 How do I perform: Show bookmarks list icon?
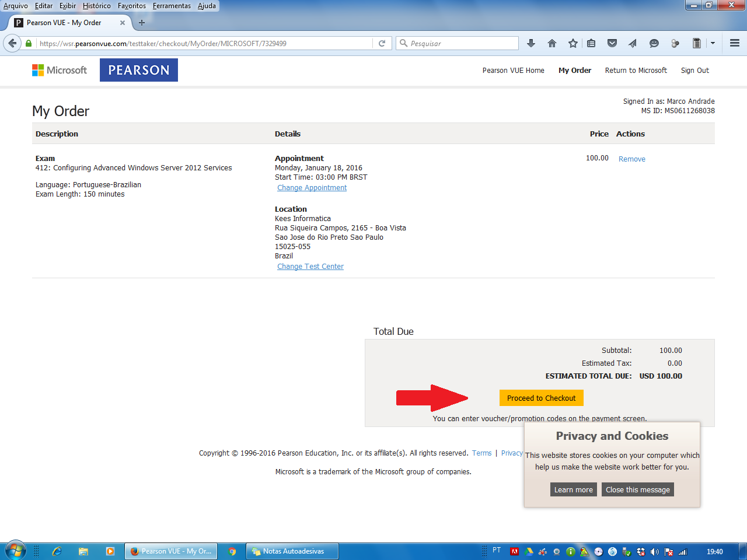pos(591,43)
